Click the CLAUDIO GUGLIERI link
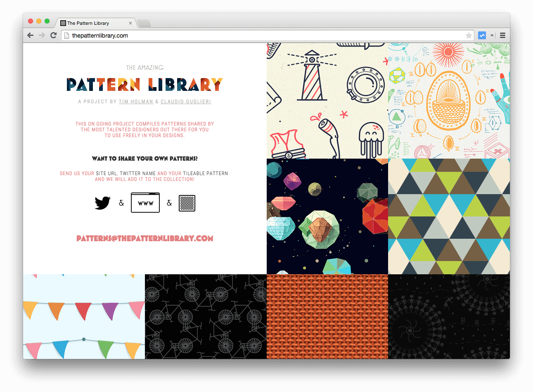The width and height of the screenshot is (533, 392). click(185, 101)
